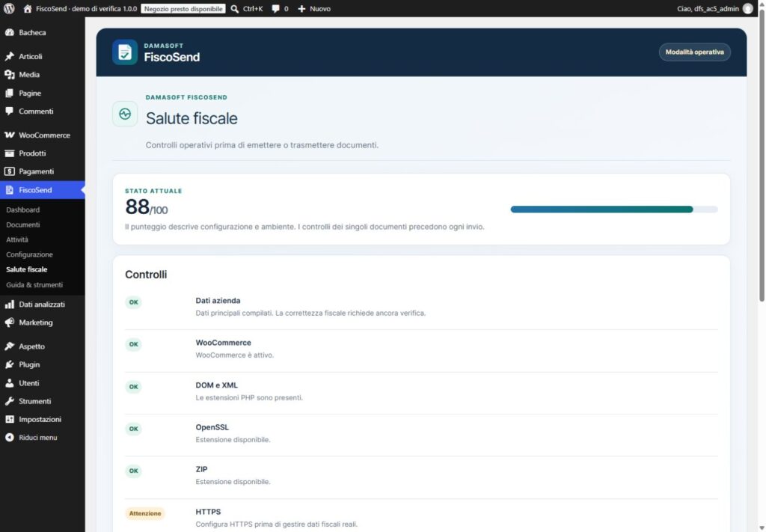
Task: Open the FiscoSend demo di verifica site link
Action: pos(87,9)
